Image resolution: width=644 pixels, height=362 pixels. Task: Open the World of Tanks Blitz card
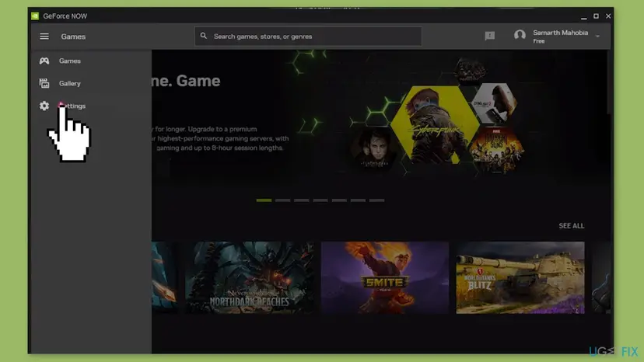coord(520,277)
